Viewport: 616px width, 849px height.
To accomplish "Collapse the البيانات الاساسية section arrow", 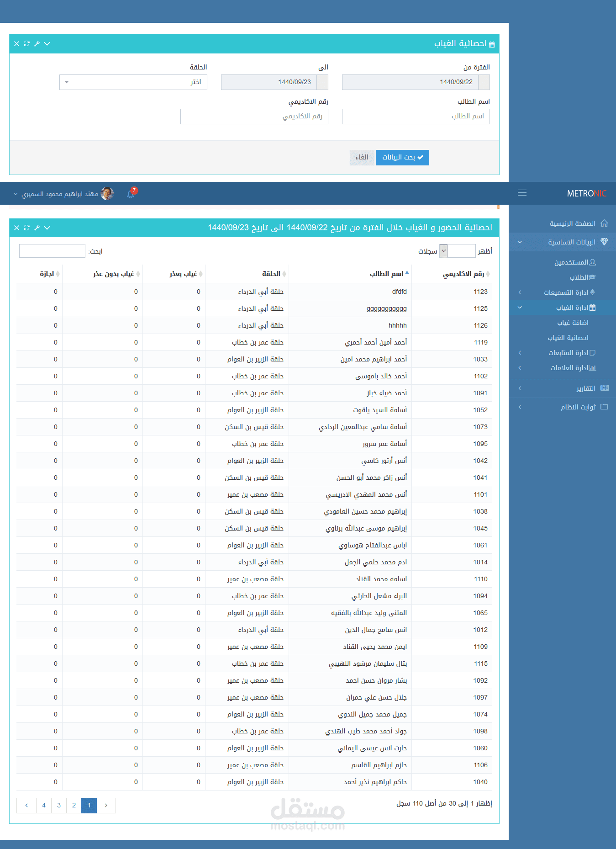I will [520, 242].
